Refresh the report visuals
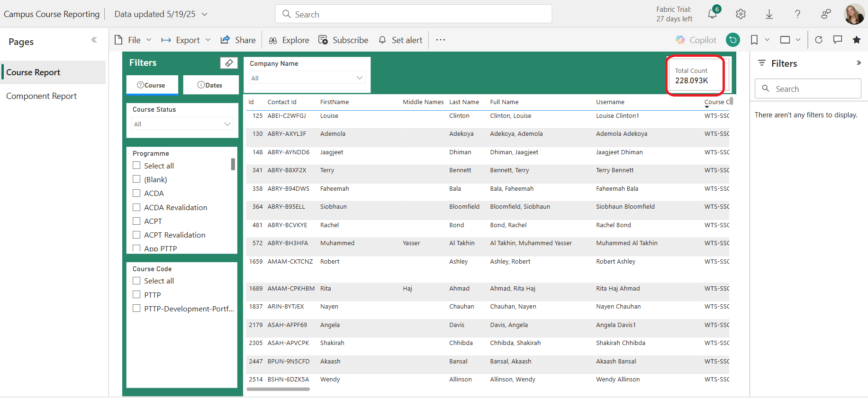 click(x=819, y=40)
